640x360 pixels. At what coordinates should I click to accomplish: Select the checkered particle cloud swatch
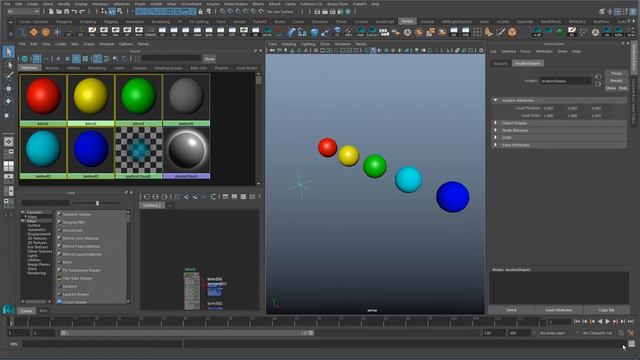[x=138, y=153]
